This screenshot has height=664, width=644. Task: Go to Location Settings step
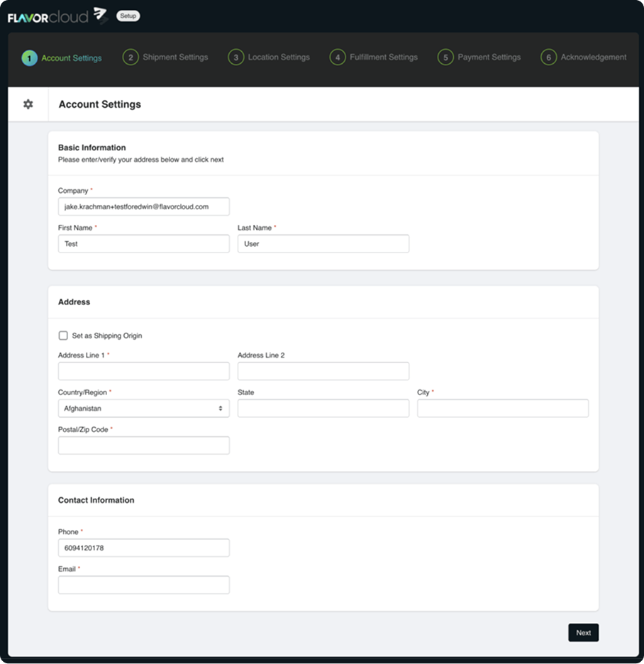[x=279, y=57]
